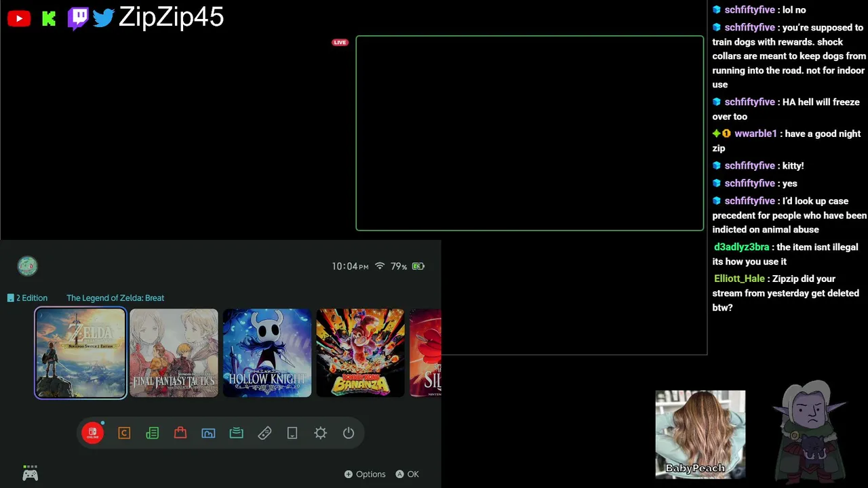Viewport: 868px width, 488px height.
Task: Click the green-bordered webcam frame
Action: tap(530, 134)
